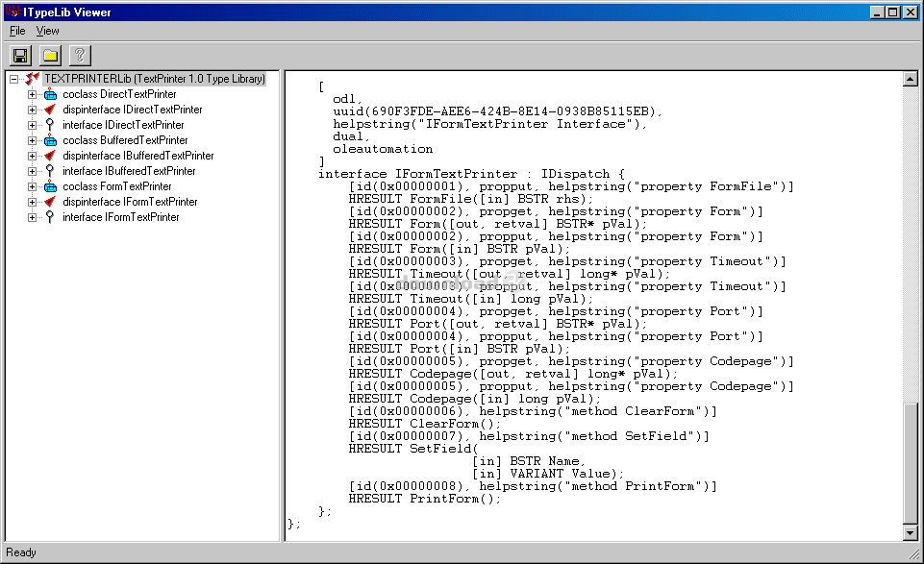Expand coclass DirectTextPrinter node
Screen dimensions: 924x564
coord(32,94)
